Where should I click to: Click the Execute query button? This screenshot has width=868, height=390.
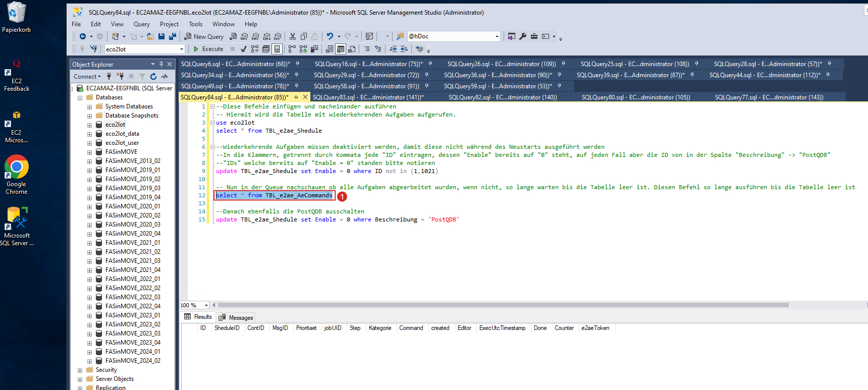click(208, 49)
